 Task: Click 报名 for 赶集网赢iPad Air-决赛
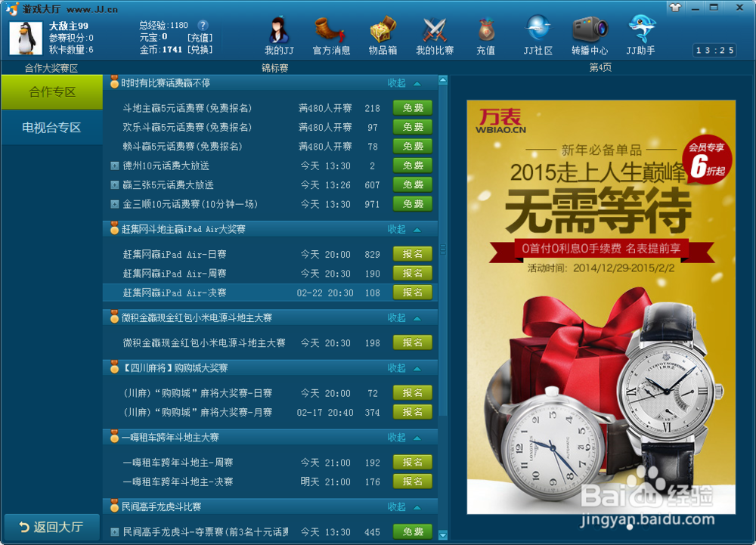[413, 293]
